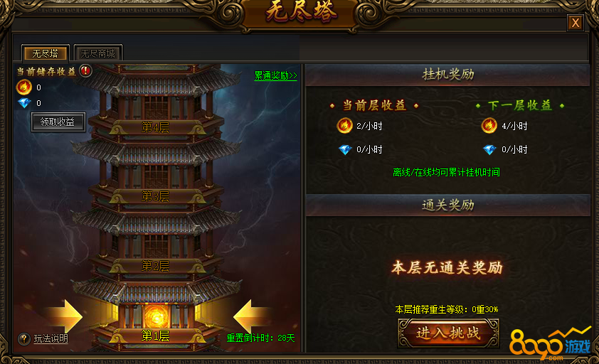Open the 累通奖励 link
This screenshot has height=364, width=599.
point(275,75)
